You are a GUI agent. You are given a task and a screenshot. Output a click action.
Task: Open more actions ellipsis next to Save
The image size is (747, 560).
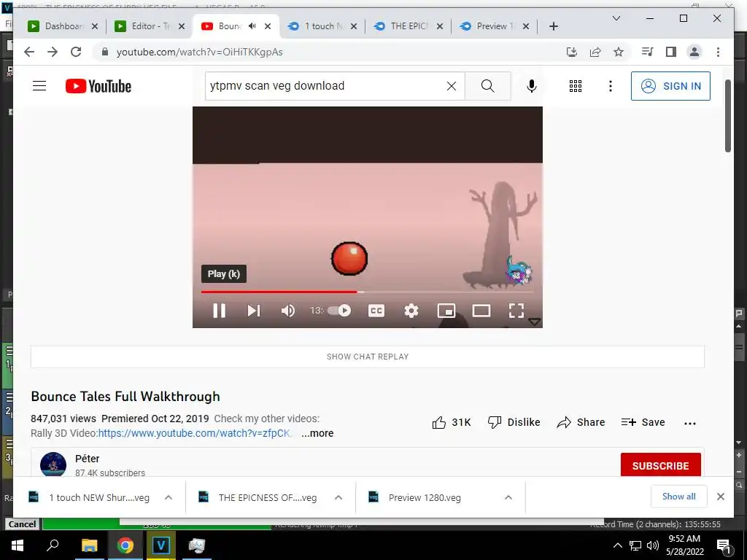coord(690,423)
